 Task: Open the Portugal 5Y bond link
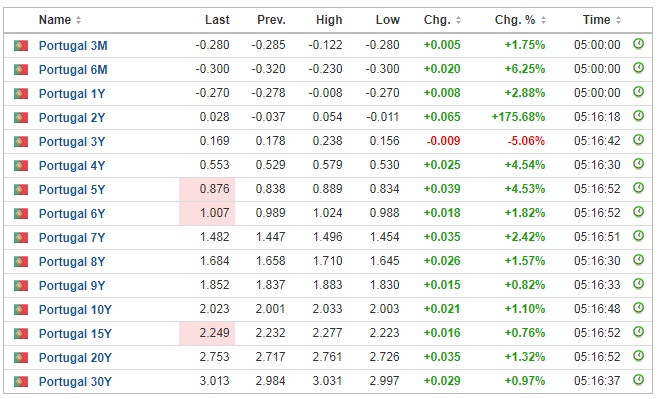[71, 189]
